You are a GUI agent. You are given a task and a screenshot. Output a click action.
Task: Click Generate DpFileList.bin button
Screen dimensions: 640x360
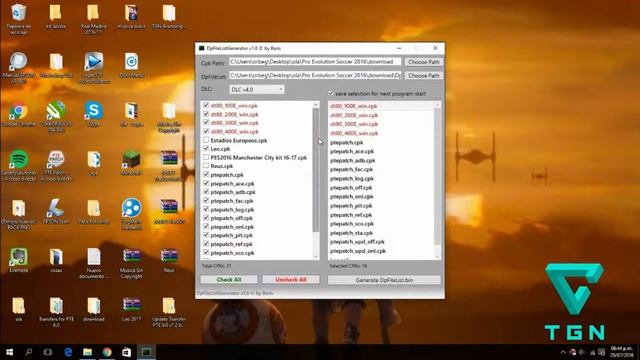[x=384, y=280]
